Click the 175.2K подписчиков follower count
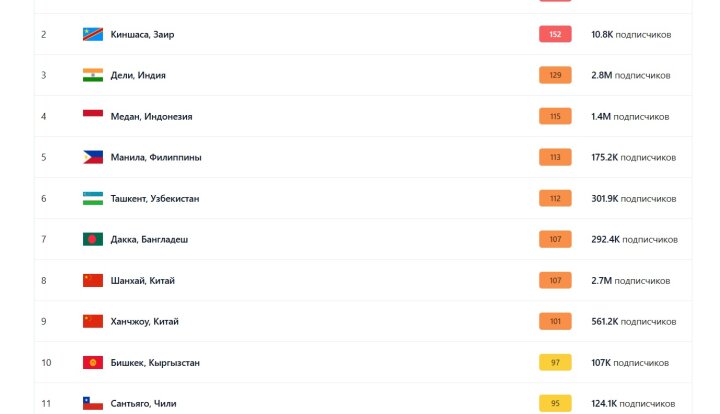720x414 pixels. [633, 157]
